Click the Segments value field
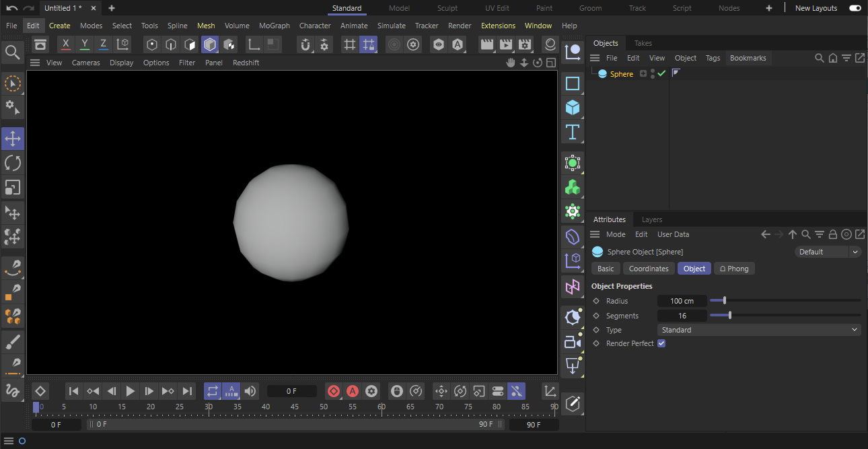Screen dimensions: 868x449 [x=682, y=316]
